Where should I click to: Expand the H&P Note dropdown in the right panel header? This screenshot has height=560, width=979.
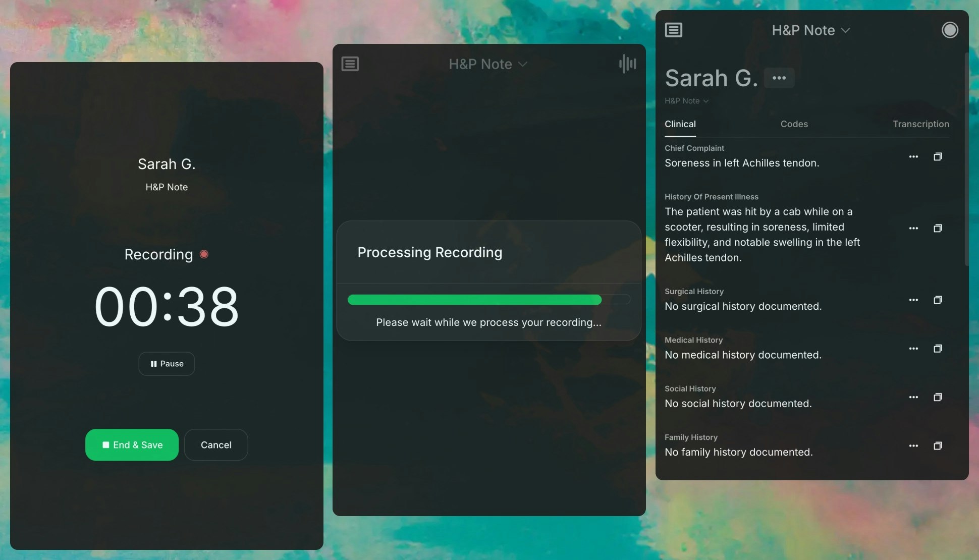pyautogui.click(x=810, y=30)
